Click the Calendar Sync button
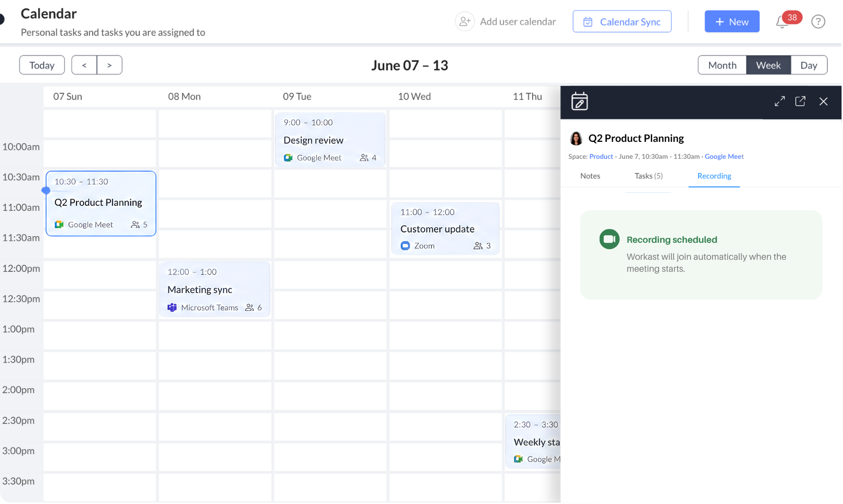843x504 pixels. pyautogui.click(x=622, y=21)
